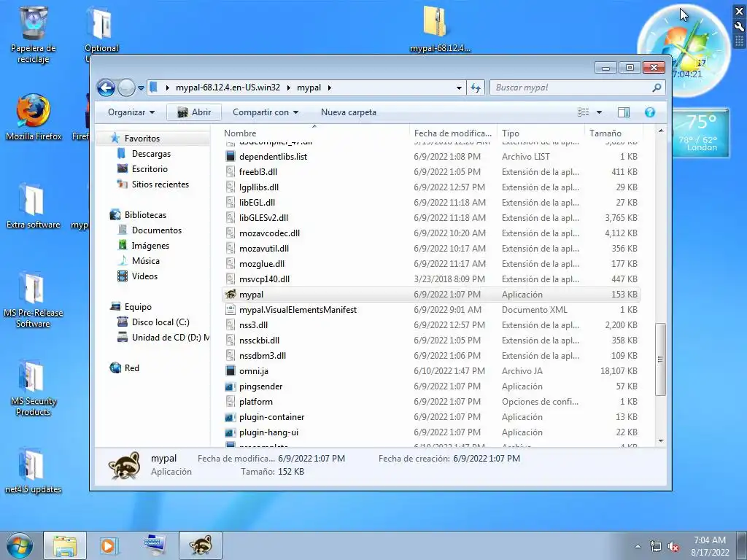Select the file named lgpllibs.dll
This screenshot has width=747, height=560.
[259, 187]
